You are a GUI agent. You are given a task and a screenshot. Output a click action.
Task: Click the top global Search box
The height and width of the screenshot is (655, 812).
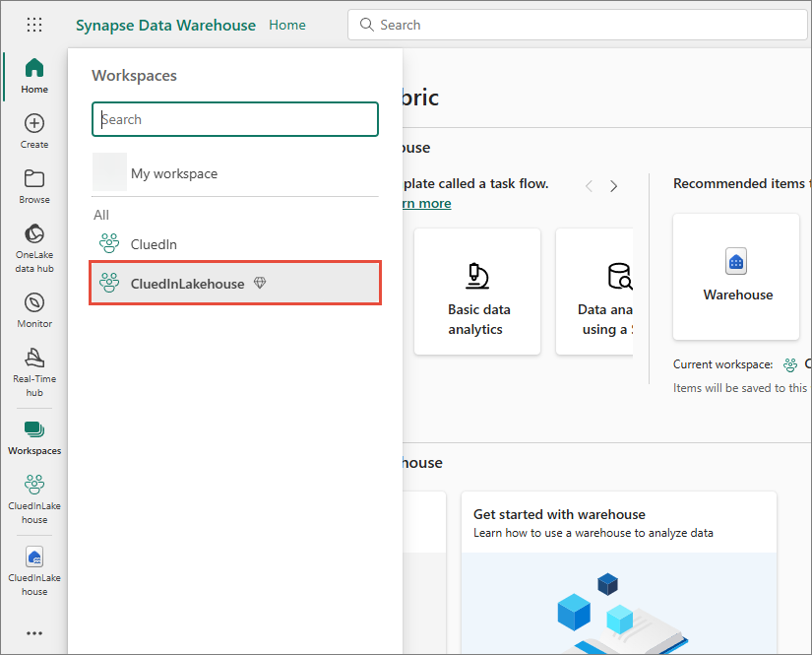point(576,25)
